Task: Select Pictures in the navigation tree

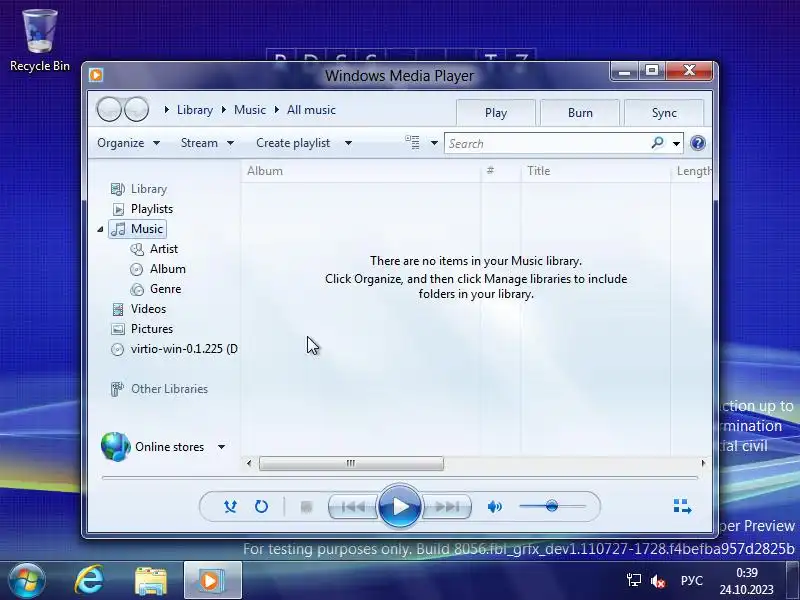Action: (152, 329)
